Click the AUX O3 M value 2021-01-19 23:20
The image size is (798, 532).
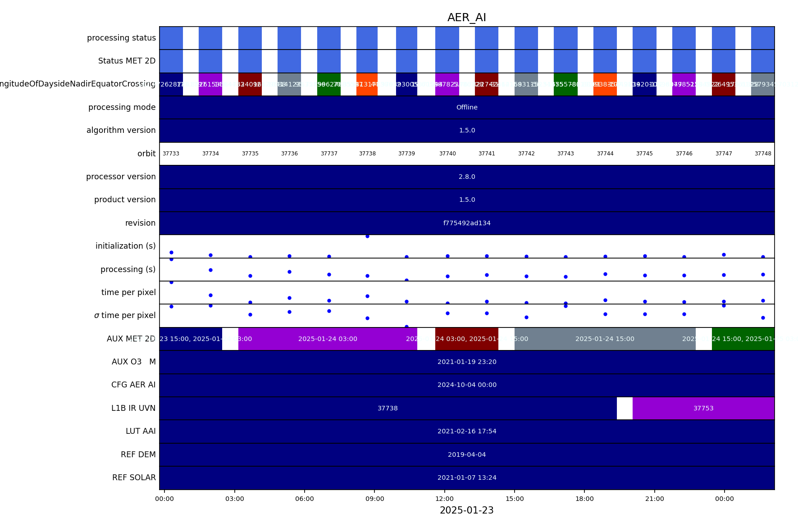(466, 362)
